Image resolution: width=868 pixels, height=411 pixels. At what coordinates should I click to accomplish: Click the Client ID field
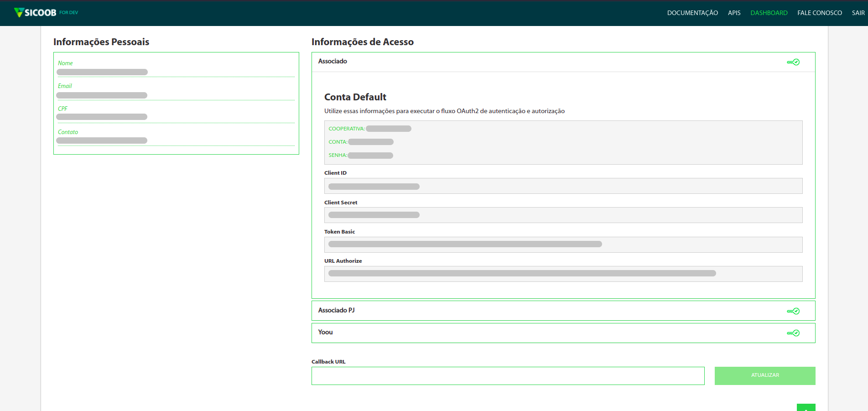click(x=563, y=186)
